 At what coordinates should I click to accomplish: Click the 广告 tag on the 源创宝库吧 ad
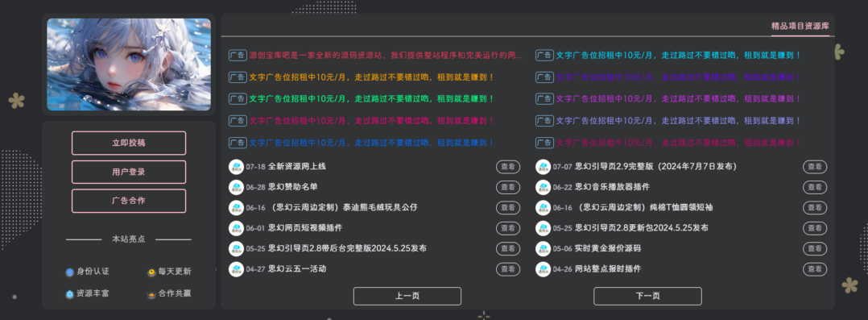[x=238, y=56]
